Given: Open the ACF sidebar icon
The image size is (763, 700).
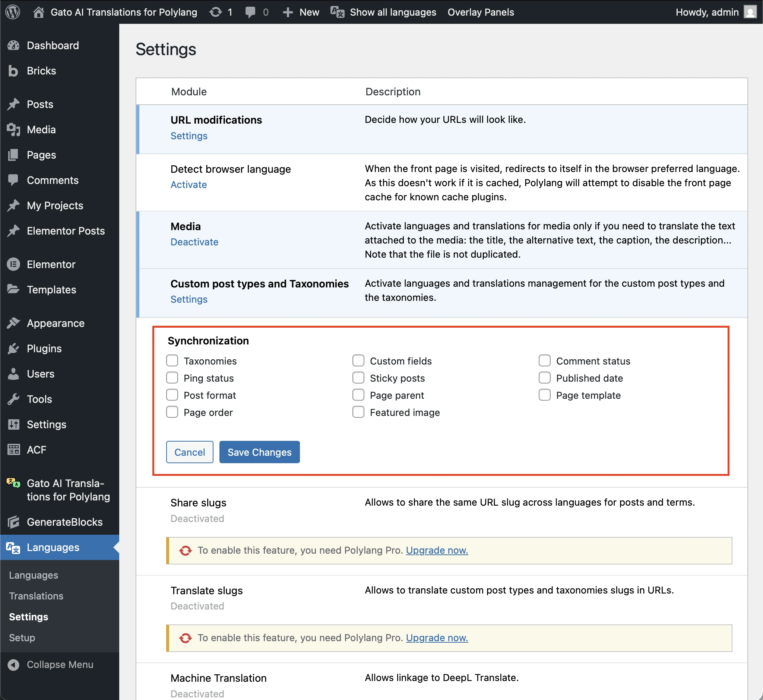Looking at the screenshot, I should 14,450.
